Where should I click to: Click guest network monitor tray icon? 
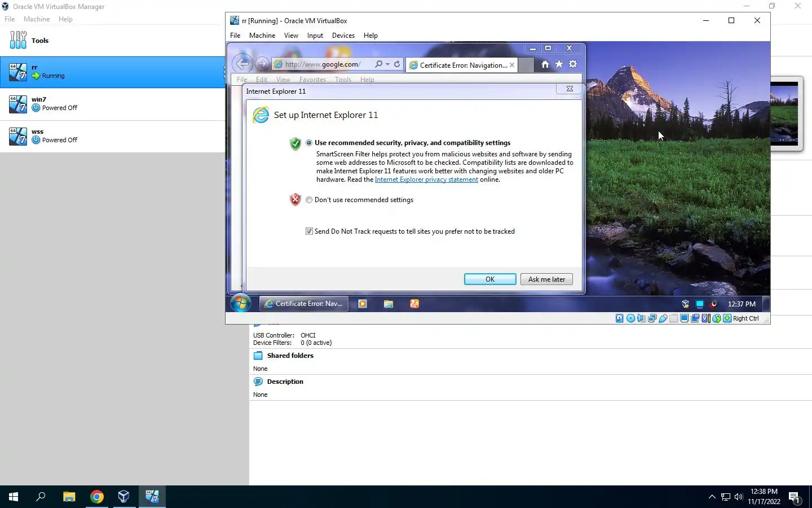point(700,304)
